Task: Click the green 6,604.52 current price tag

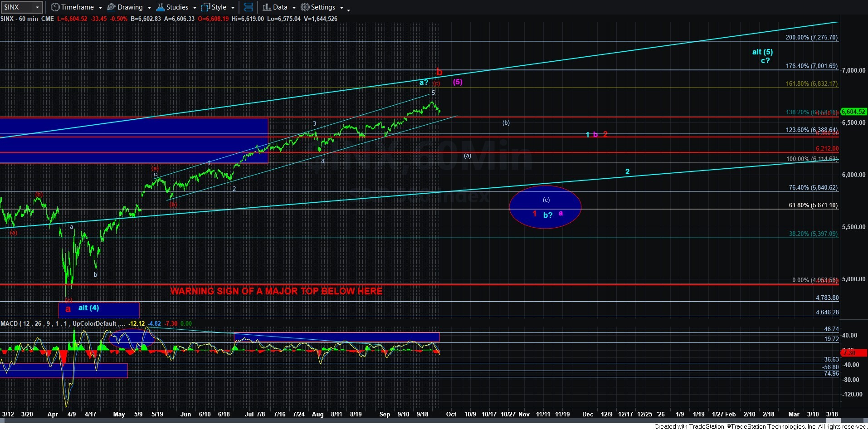Action: coord(853,112)
